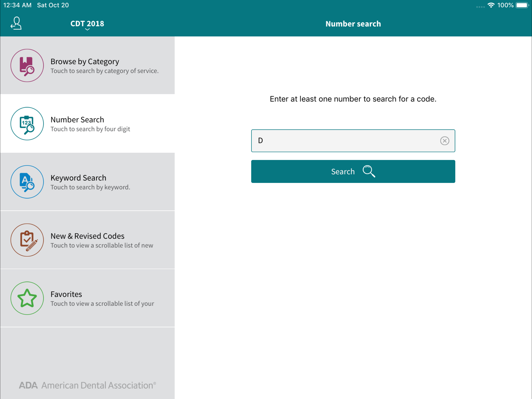This screenshot has height=399, width=532.
Task: Click the Favorites star icon
Action: click(x=27, y=298)
